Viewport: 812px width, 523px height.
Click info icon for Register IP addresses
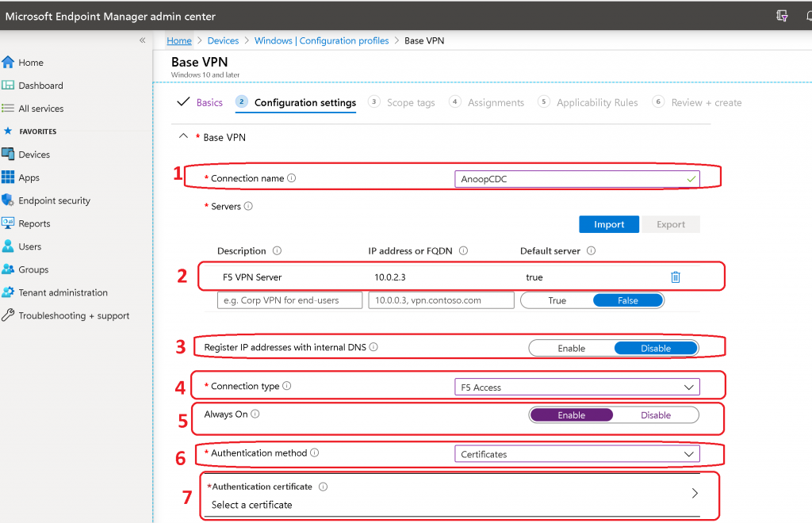[x=373, y=346]
